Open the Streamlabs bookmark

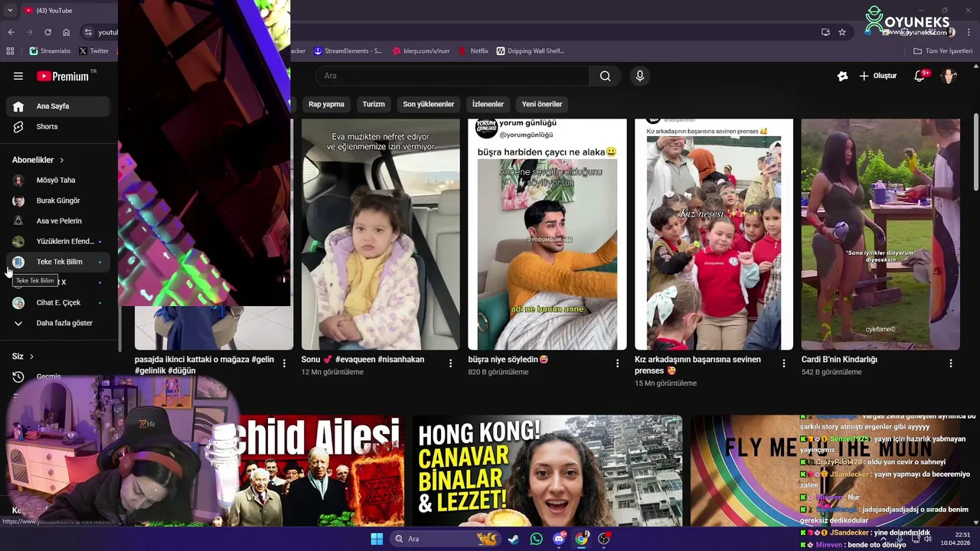click(x=50, y=51)
